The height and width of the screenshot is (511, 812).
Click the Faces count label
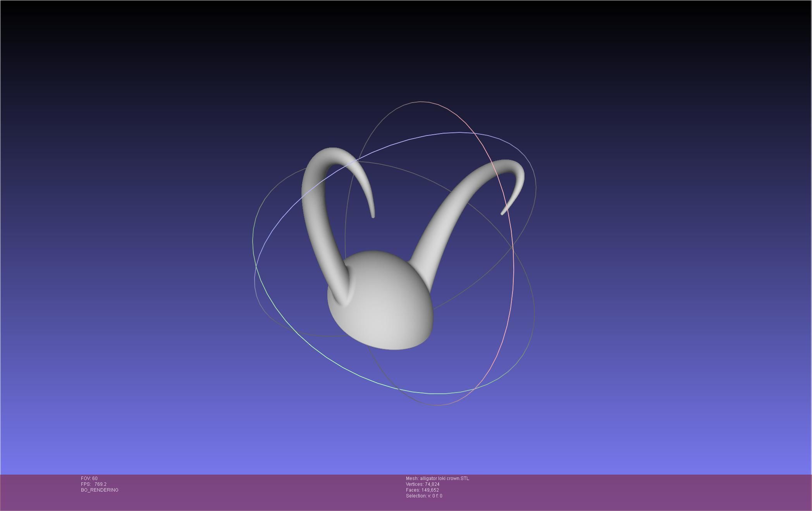(x=422, y=490)
